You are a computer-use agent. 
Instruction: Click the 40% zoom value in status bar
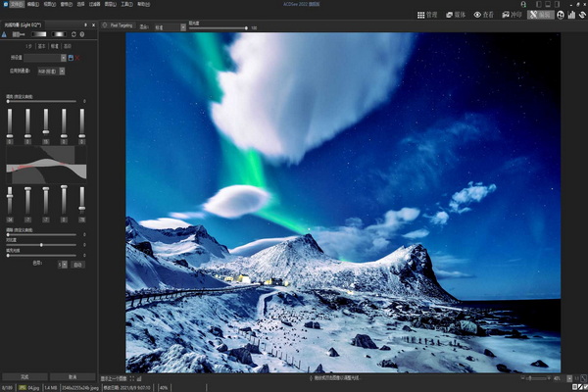coord(164,387)
